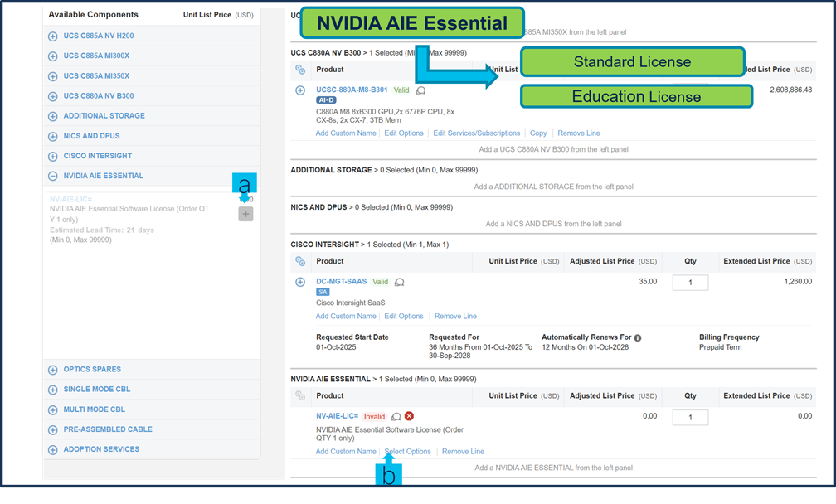Open Edit Services/Subscriptions link
This screenshot has width=836, height=504.
point(477,133)
